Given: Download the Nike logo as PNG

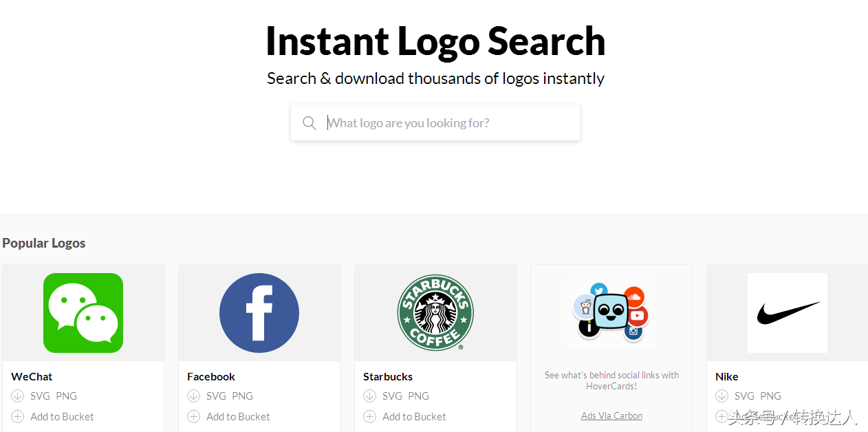Looking at the screenshot, I should [x=770, y=396].
